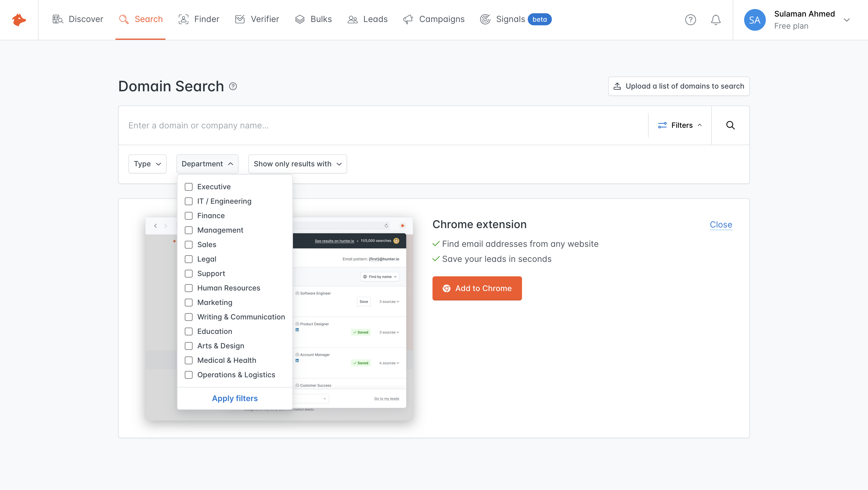Image resolution: width=868 pixels, height=490 pixels.
Task: Open the Campaigns tab
Action: pos(434,19)
